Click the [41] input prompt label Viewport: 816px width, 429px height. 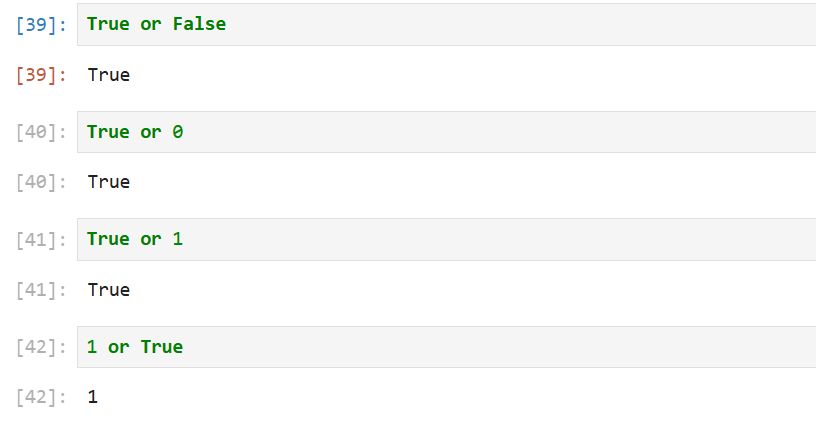pos(41,239)
